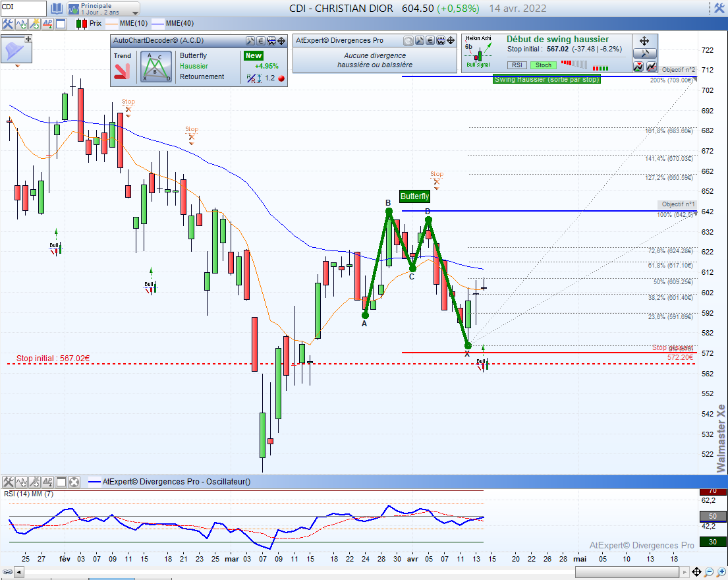Click the alert bell thumbnail
The height and width of the screenshot is (580, 728).
click(x=16, y=51)
